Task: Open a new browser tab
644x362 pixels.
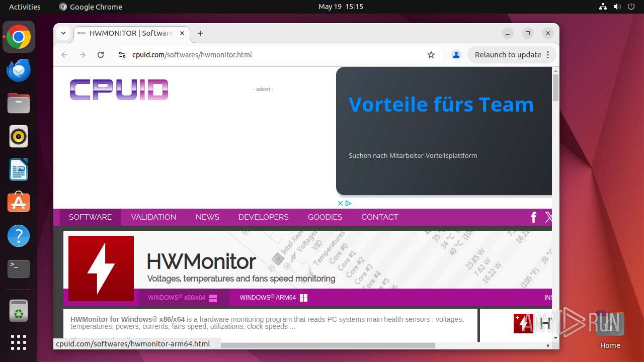Action: 200,33
